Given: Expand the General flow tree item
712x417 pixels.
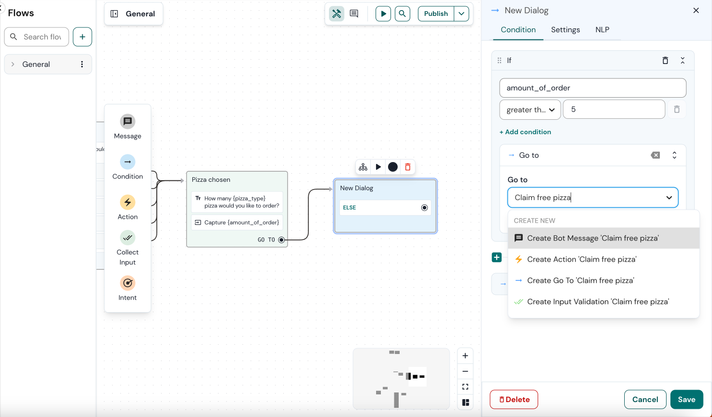Looking at the screenshot, I should click(x=13, y=64).
